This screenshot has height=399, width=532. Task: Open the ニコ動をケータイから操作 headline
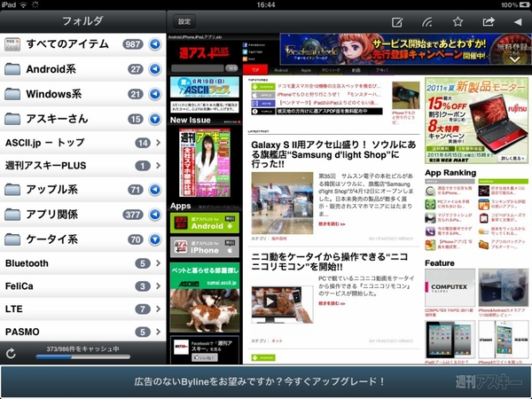(x=330, y=262)
